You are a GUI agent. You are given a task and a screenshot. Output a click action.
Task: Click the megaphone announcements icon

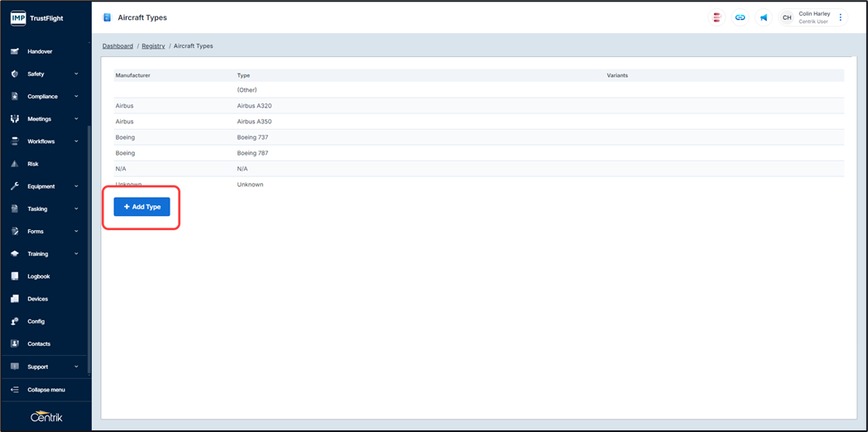[764, 17]
